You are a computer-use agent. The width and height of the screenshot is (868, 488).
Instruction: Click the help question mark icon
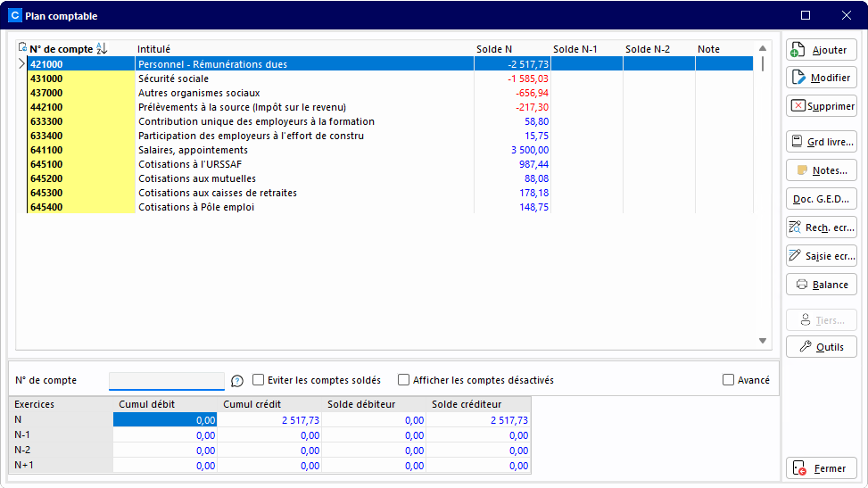tap(237, 381)
